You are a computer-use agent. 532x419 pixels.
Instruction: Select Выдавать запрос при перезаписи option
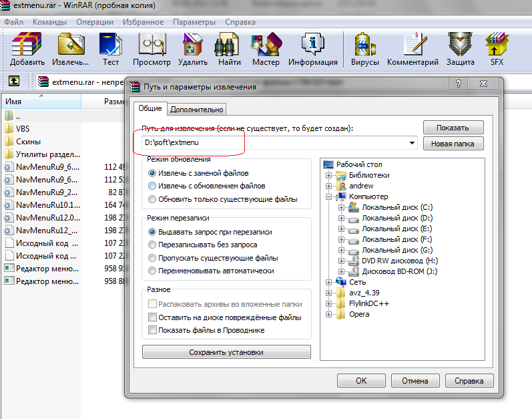pos(210,232)
